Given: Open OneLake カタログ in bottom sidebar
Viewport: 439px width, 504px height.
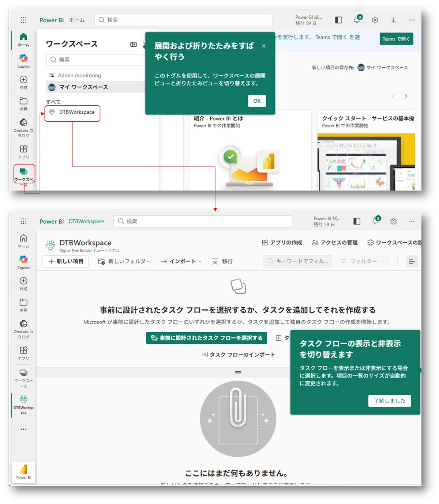Looking at the screenshot, I should pos(23,329).
